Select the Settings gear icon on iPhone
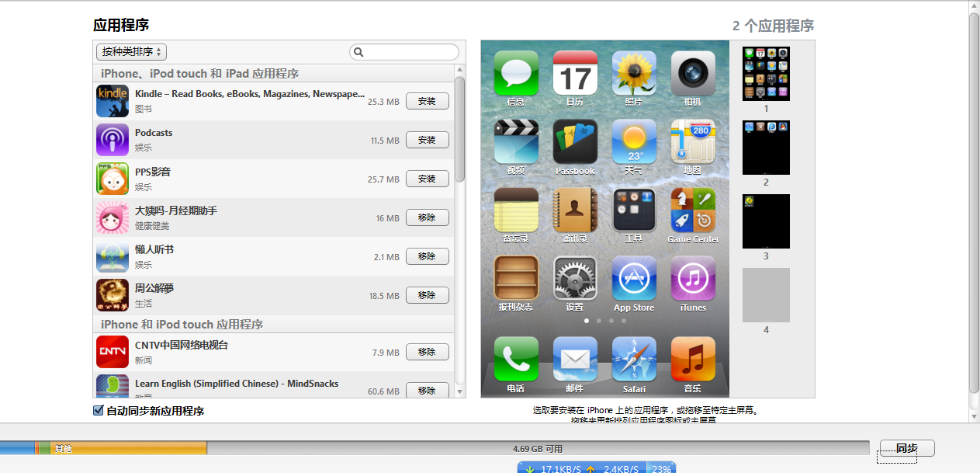This screenshot has height=473, width=980. pos(575,278)
